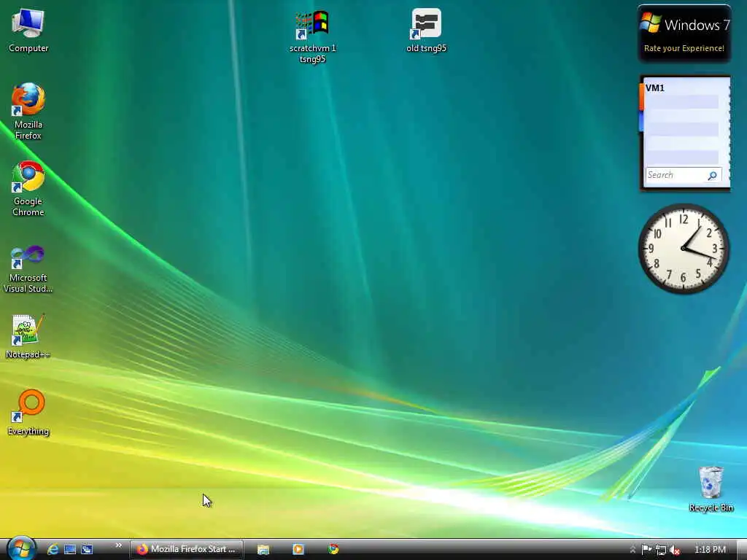Viewport: 747px width, 560px height.
Task: Click the Windows 7 feedback gadget
Action: 684,34
